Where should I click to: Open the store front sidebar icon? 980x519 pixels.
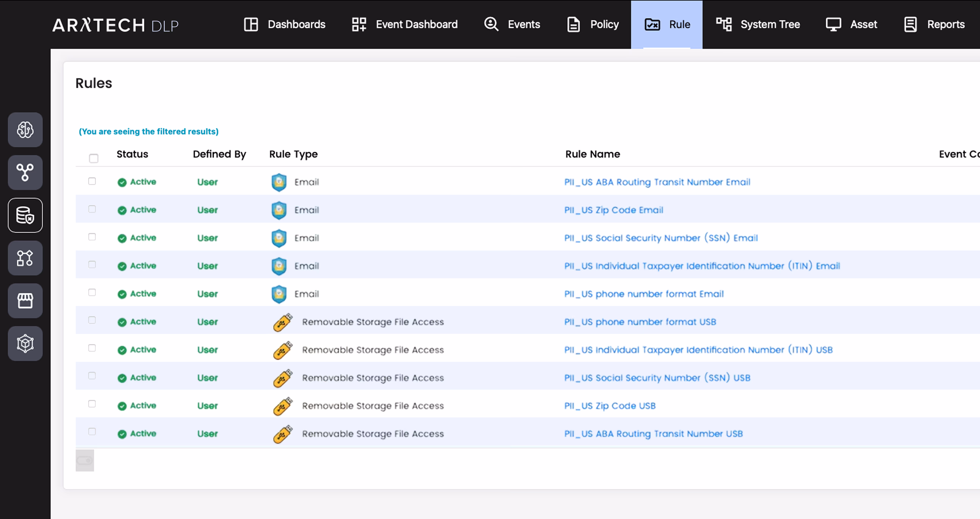pyautogui.click(x=25, y=301)
